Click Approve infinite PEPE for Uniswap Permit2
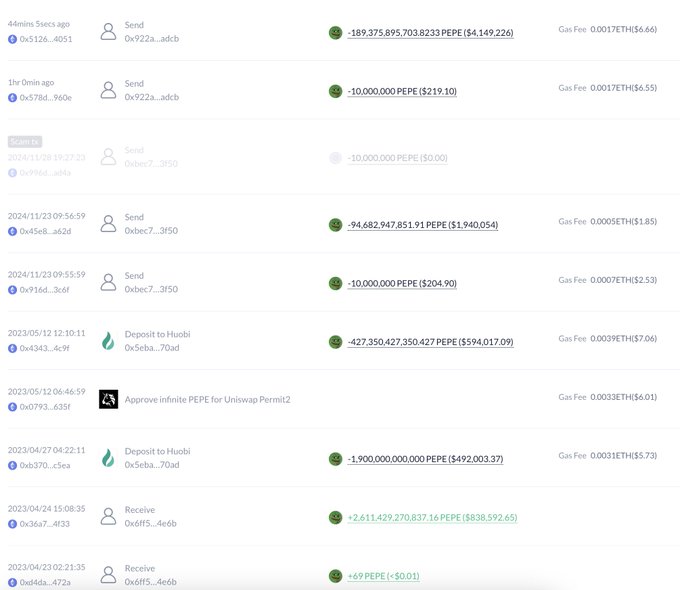 [208, 400]
